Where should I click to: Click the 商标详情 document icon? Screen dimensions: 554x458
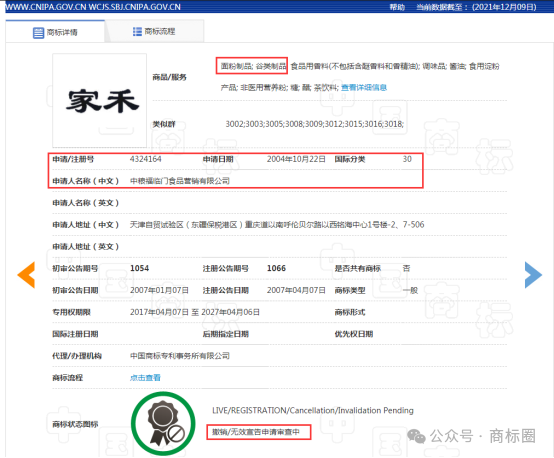38,33
